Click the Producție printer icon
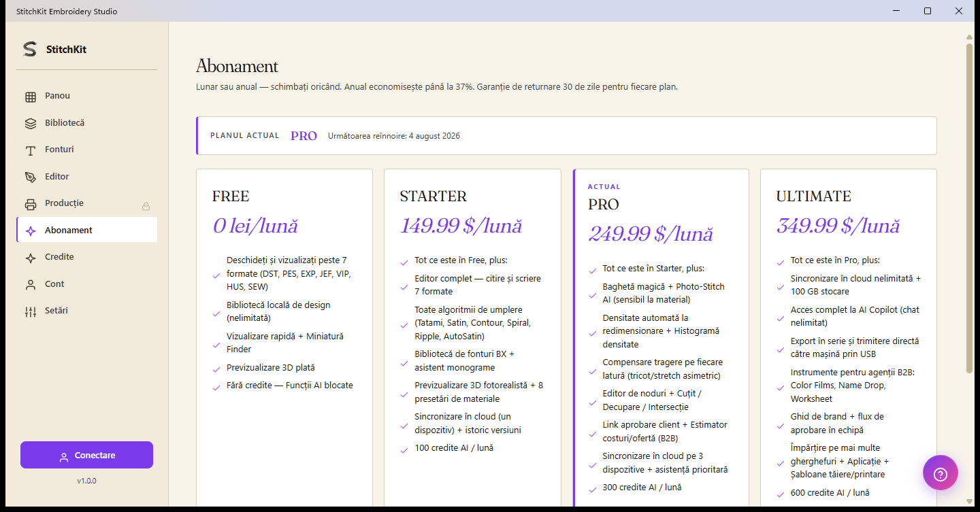 tap(31, 204)
